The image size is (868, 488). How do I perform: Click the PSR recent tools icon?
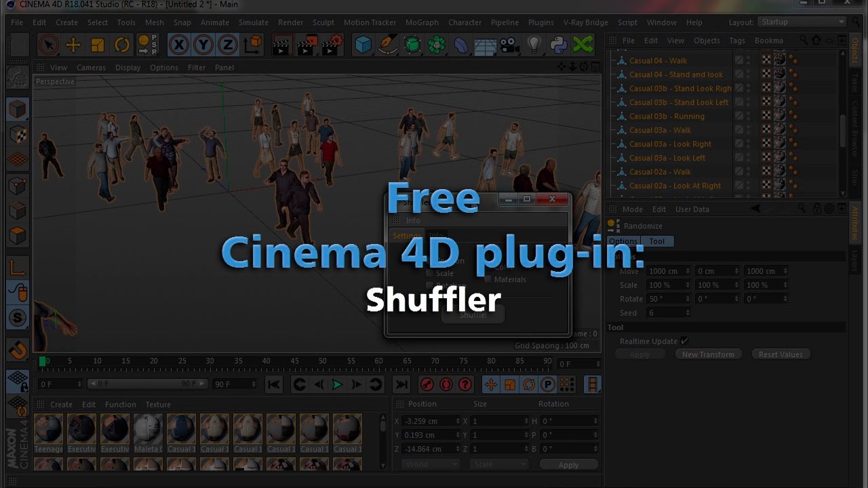[x=147, y=45]
